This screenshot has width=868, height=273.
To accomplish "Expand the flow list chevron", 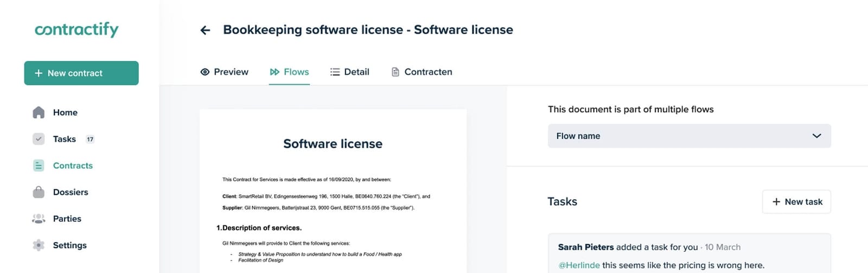I will (x=816, y=136).
